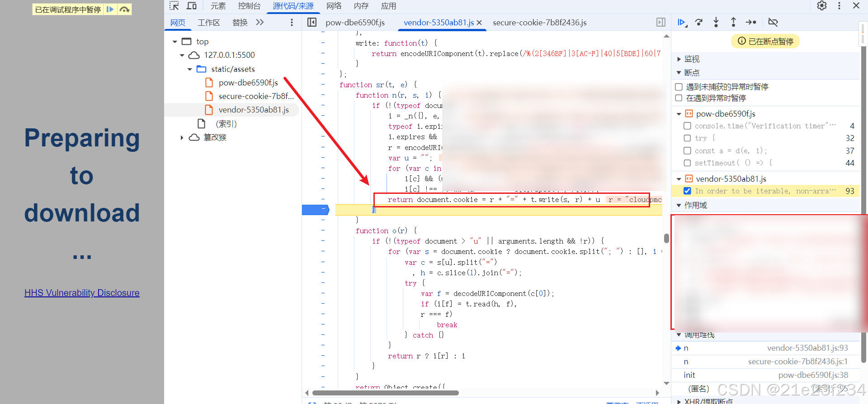Click the code editor horizontal scrollbar thumb
868x404 pixels.
coord(385,393)
